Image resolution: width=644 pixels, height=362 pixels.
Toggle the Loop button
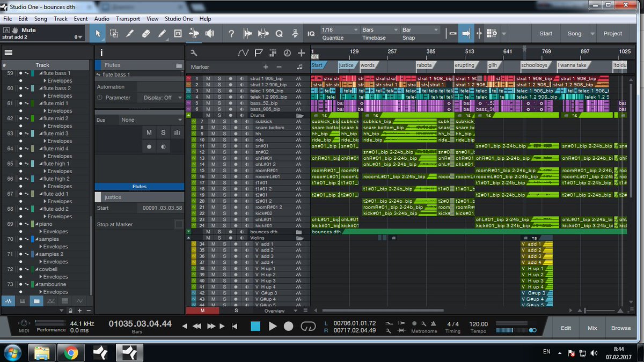308,326
